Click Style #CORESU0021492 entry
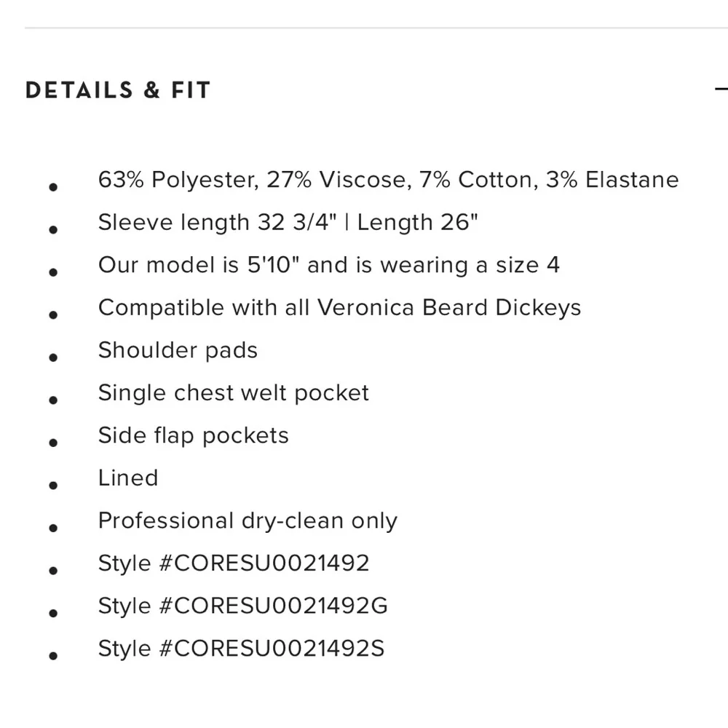 234,563
